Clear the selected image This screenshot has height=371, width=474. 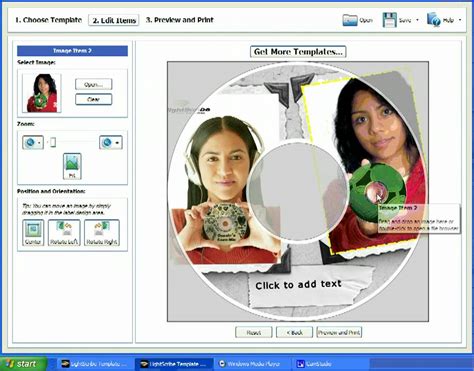pyautogui.click(x=93, y=99)
